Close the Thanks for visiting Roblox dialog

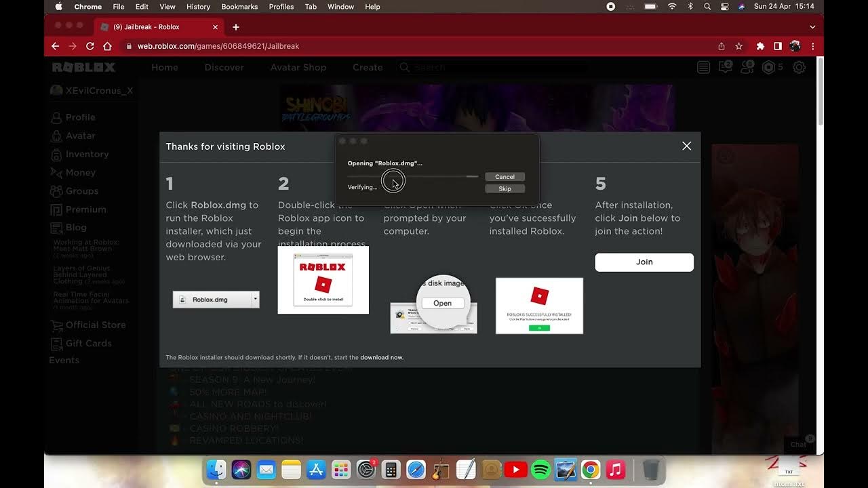pos(686,146)
